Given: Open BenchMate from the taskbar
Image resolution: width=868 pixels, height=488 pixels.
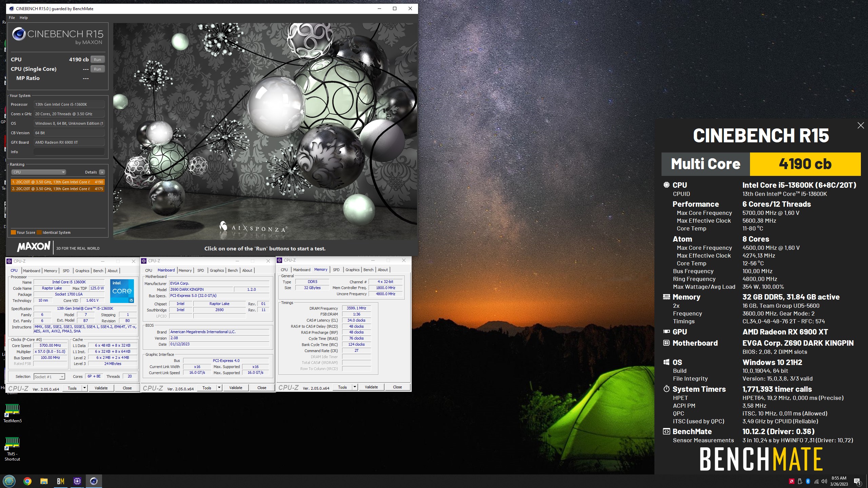Looking at the screenshot, I should 61,481.
